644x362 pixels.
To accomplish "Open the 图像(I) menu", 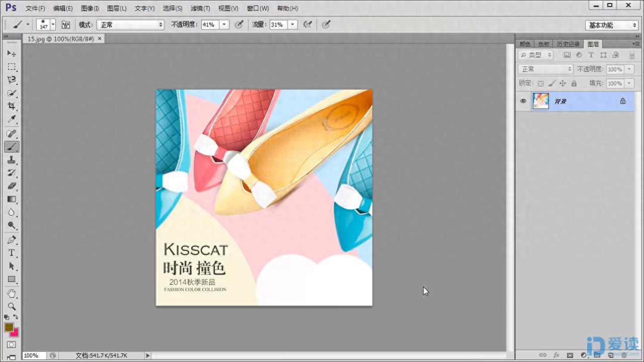I will pos(90,9).
